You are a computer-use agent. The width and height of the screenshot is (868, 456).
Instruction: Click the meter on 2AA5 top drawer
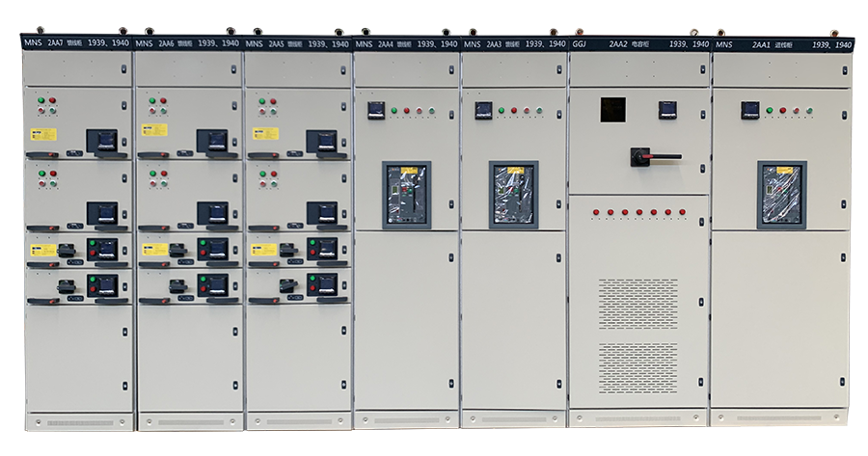pyautogui.click(x=326, y=141)
